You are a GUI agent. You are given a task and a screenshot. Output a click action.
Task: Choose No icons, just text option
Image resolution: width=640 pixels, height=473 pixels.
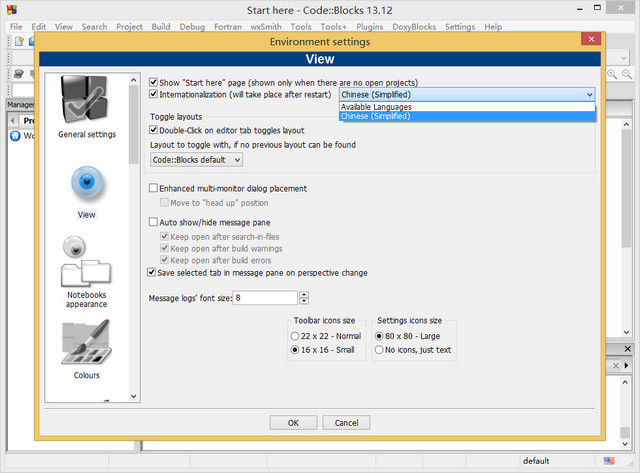[379, 350]
